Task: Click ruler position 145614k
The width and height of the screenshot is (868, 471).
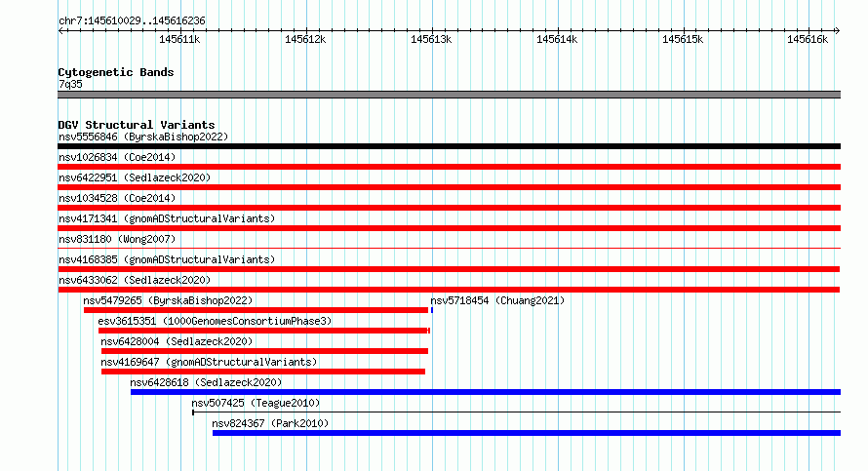Action: (557, 39)
